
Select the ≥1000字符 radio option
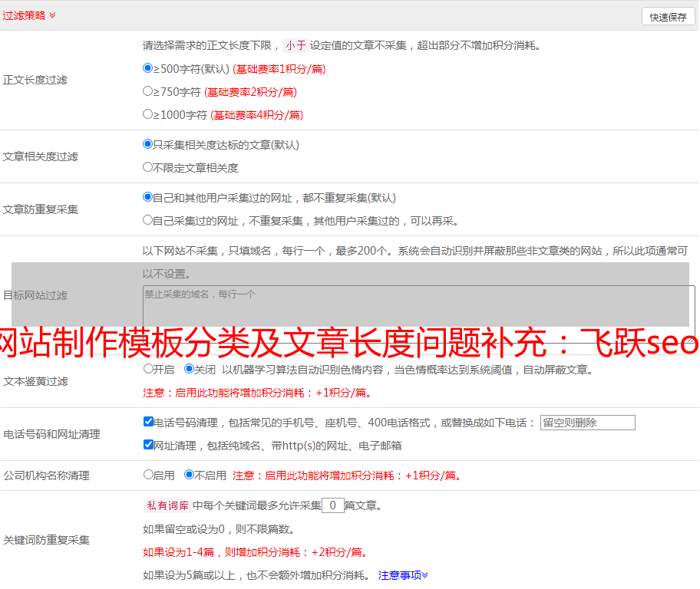tap(147, 114)
